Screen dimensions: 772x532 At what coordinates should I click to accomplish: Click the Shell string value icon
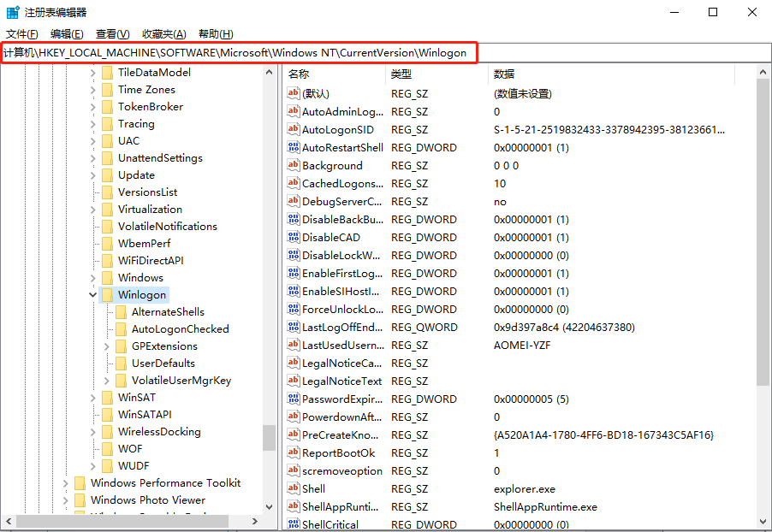click(294, 489)
